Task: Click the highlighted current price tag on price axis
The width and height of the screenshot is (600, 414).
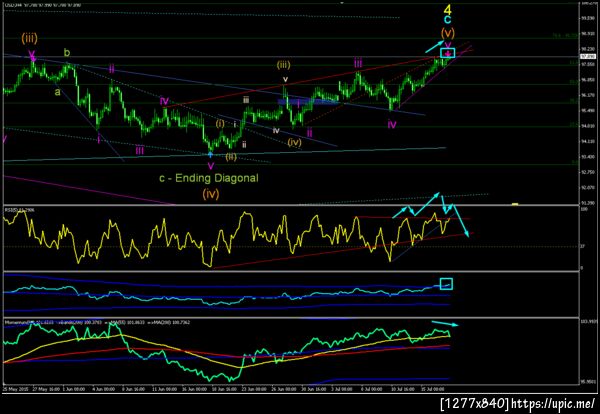Action: click(589, 57)
